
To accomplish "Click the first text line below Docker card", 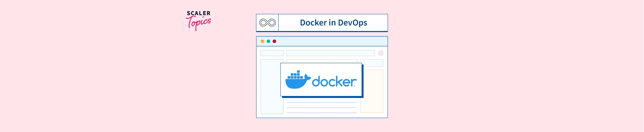I will [x=322, y=102].
